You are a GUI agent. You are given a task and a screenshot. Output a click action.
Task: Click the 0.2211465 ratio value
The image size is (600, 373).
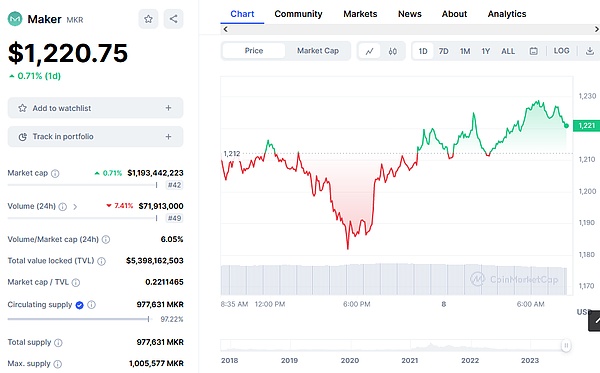pyautogui.click(x=164, y=282)
